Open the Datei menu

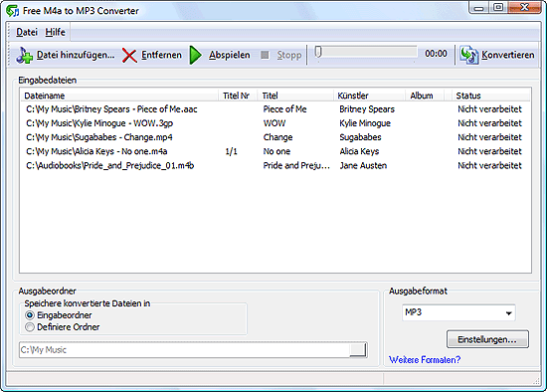27,32
